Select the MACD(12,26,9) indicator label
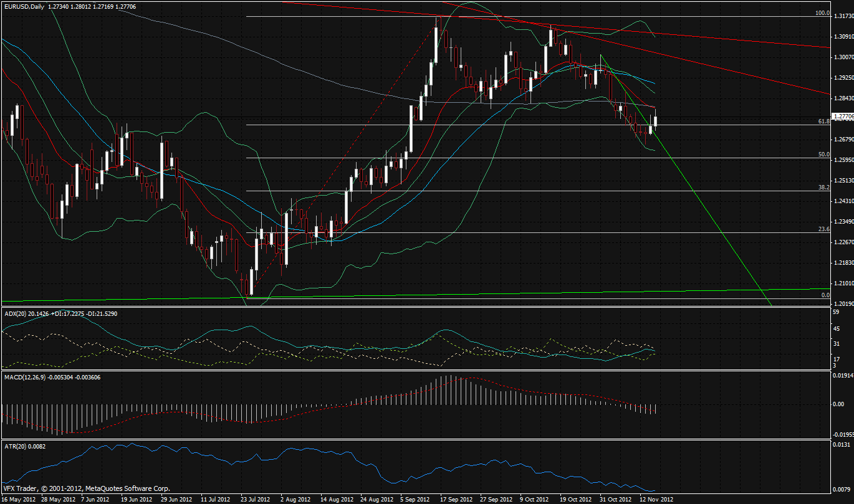 (26, 376)
